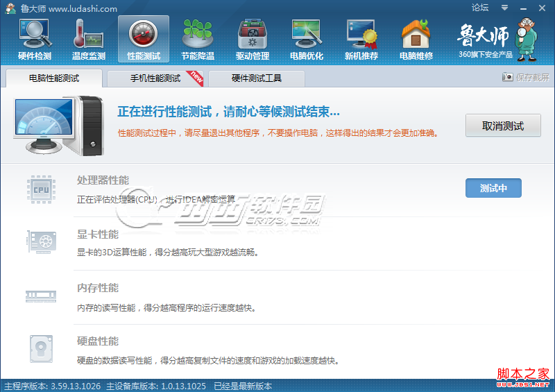
Task: Click the 显卡的3D运算性能 description
Action: click(169, 253)
